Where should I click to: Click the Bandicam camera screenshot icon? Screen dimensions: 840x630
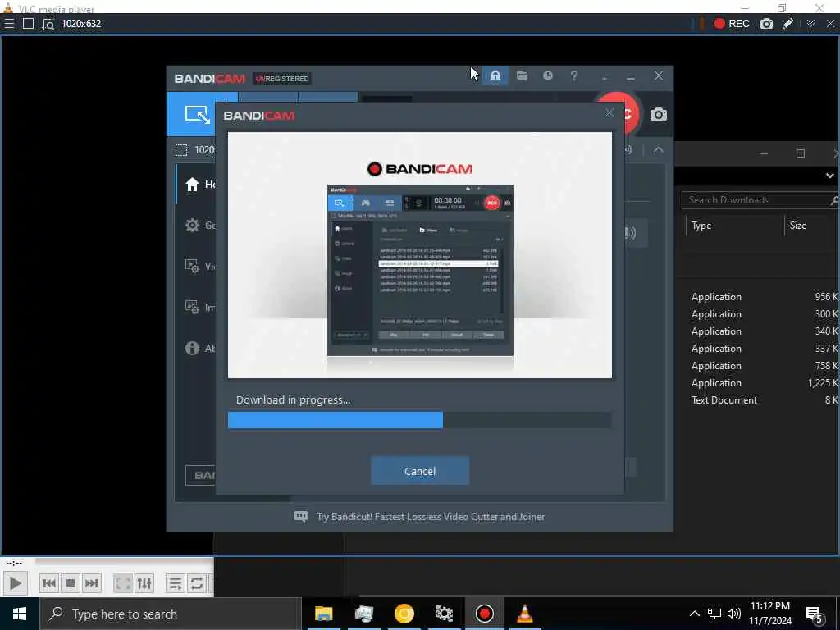pyautogui.click(x=659, y=114)
